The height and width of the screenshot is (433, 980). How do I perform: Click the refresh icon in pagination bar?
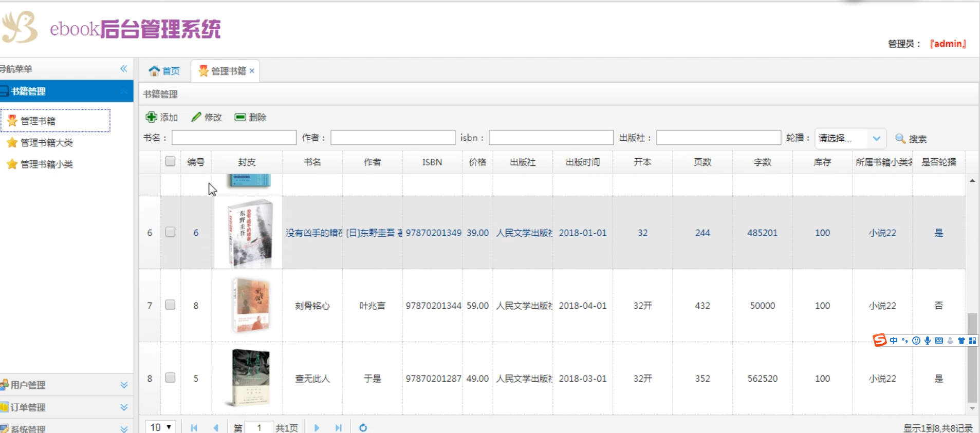click(363, 427)
